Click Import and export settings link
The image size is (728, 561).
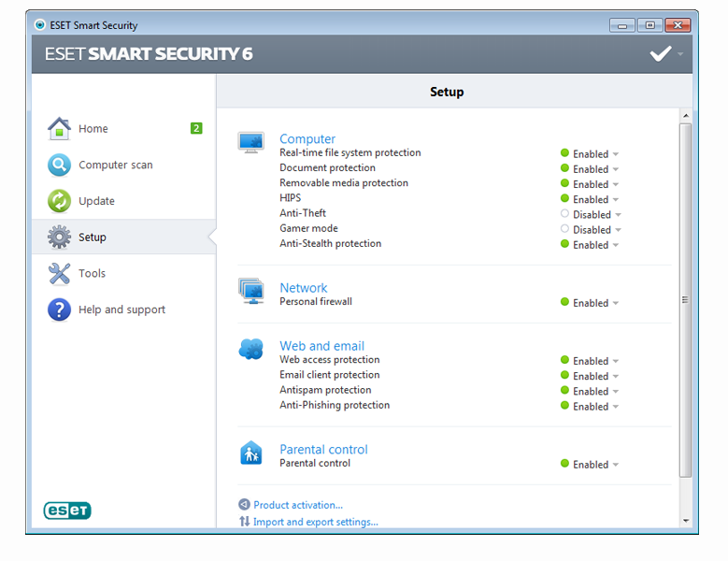pyautogui.click(x=316, y=522)
